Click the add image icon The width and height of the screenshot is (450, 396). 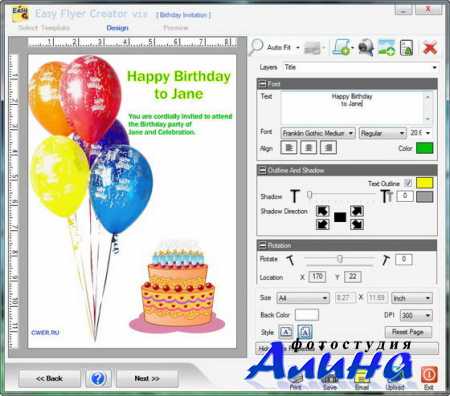387,47
